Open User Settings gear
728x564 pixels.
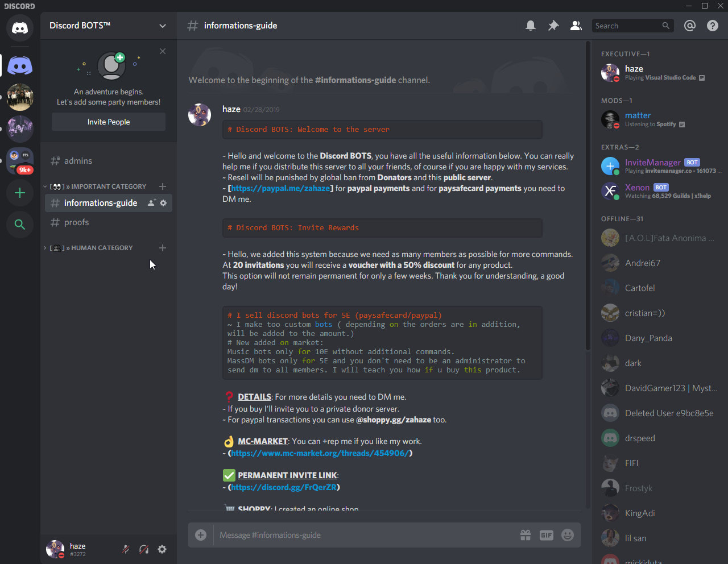click(x=162, y=549)
